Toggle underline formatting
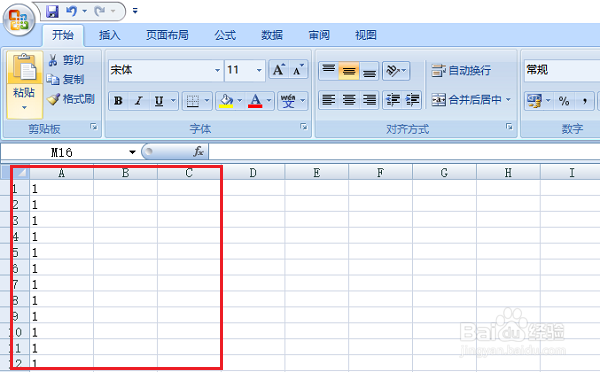Viewport: 600px width, 372px height. (159, 101)
